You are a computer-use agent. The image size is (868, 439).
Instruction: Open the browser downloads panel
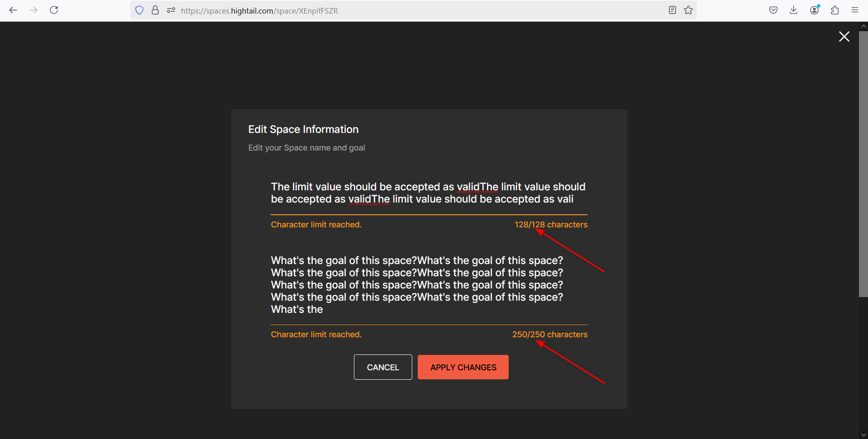(x=793, y=10)
